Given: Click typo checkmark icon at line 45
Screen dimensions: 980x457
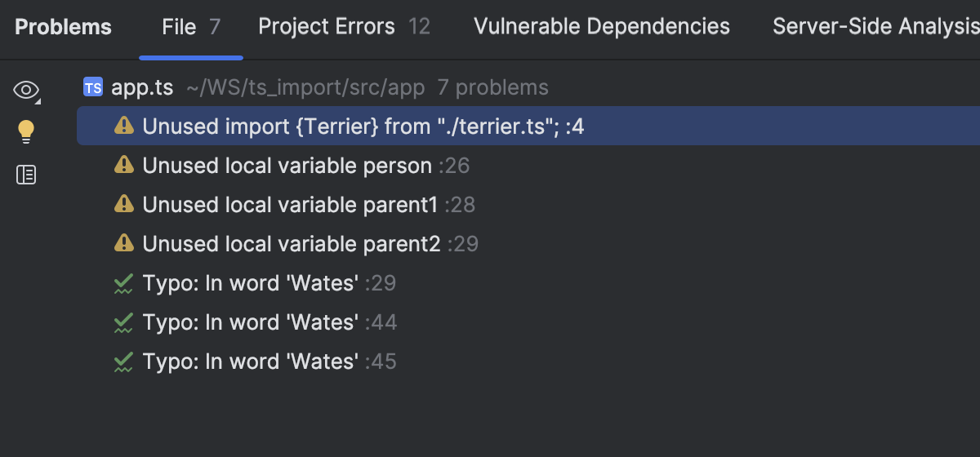Looking at the screenshot, I should click(123, 362).
